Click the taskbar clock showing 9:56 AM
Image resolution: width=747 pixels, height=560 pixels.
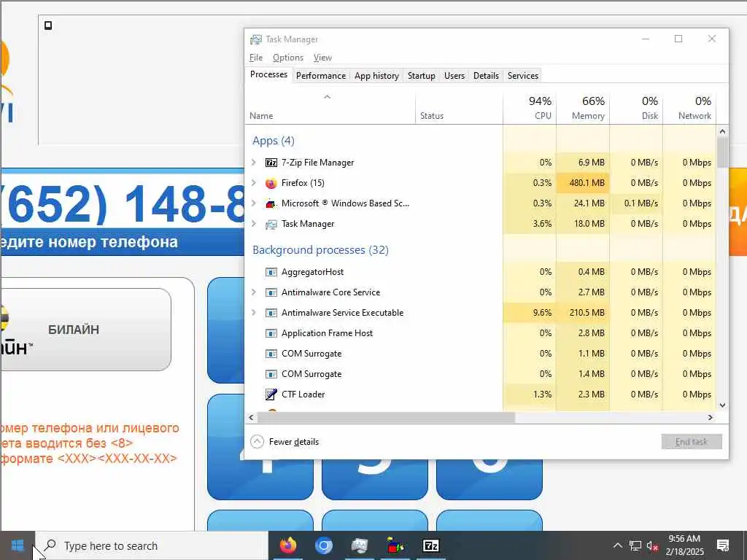(x=684, y=545)
